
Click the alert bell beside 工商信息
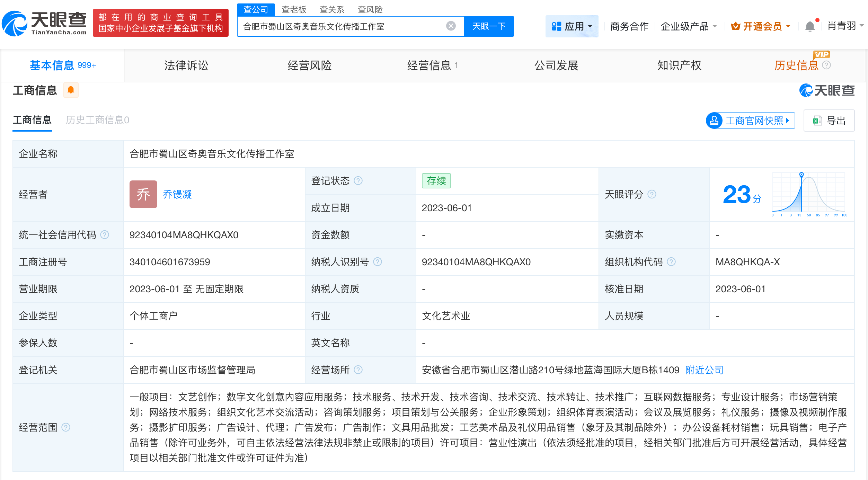tap(71, 90)
